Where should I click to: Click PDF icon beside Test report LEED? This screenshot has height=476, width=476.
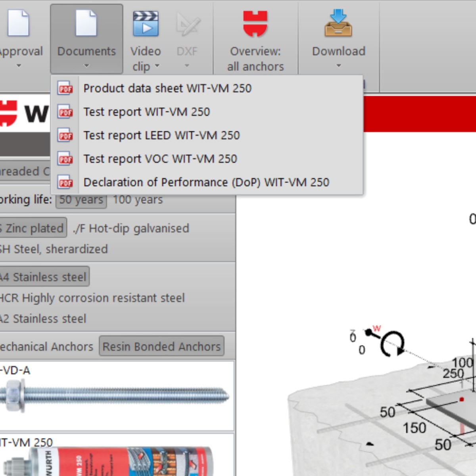click(65, 135)
